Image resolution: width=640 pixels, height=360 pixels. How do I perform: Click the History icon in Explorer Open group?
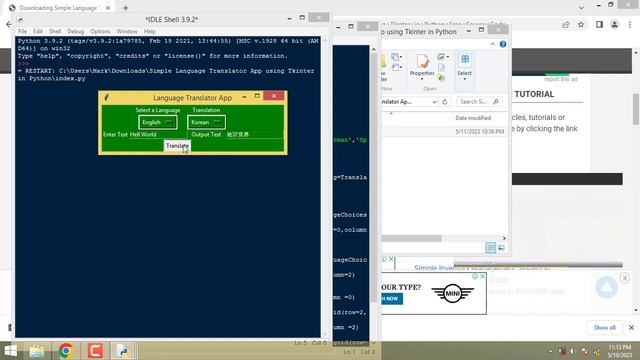441,78
